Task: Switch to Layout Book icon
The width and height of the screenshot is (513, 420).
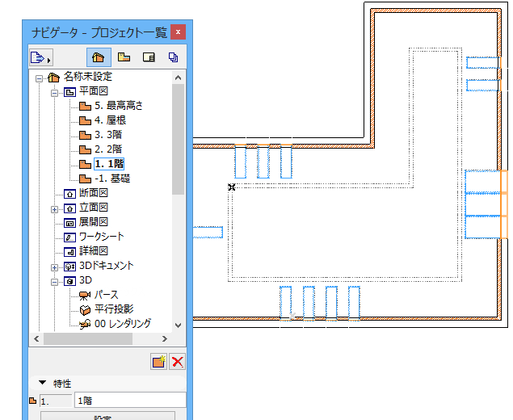Action: 149,57
